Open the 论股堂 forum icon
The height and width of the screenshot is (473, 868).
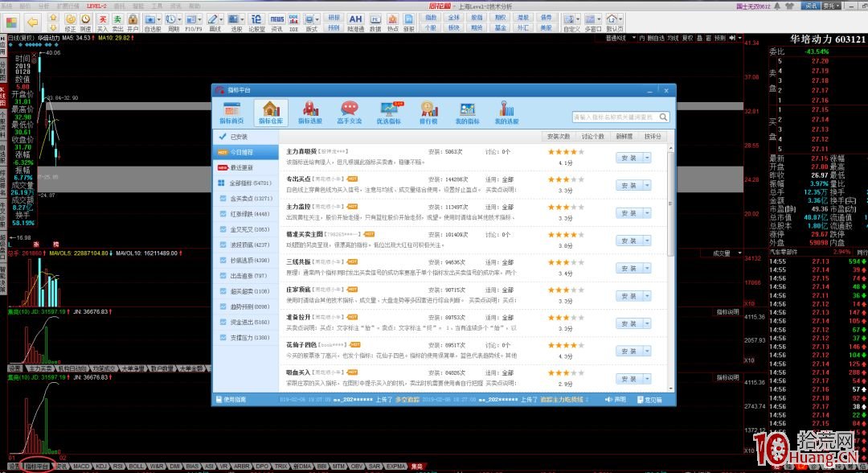256,23
